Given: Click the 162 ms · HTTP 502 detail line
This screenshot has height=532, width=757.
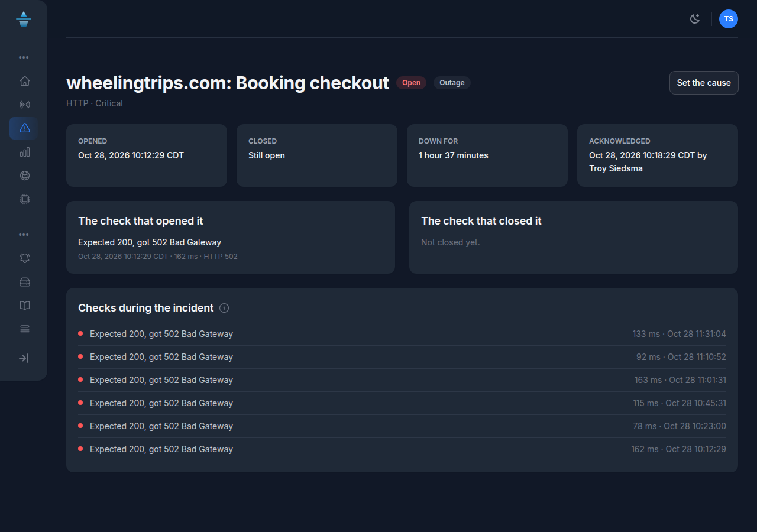Looking at the screenshot, I should click(158, 257).
